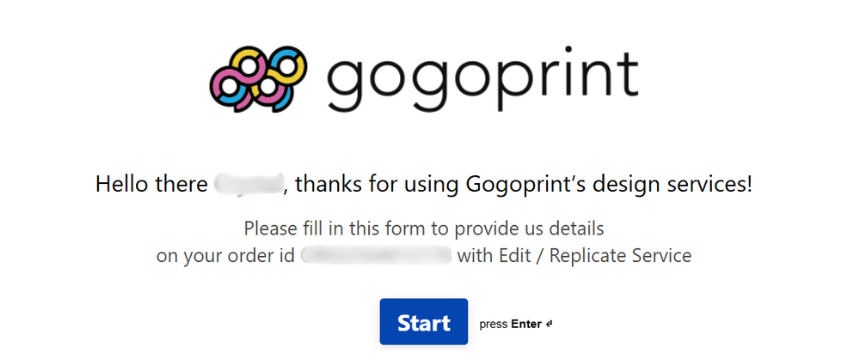Click the letter 'g' starting gogoprint
The image size is (847, 363).
pyautogui.click(x=347, y=88)
